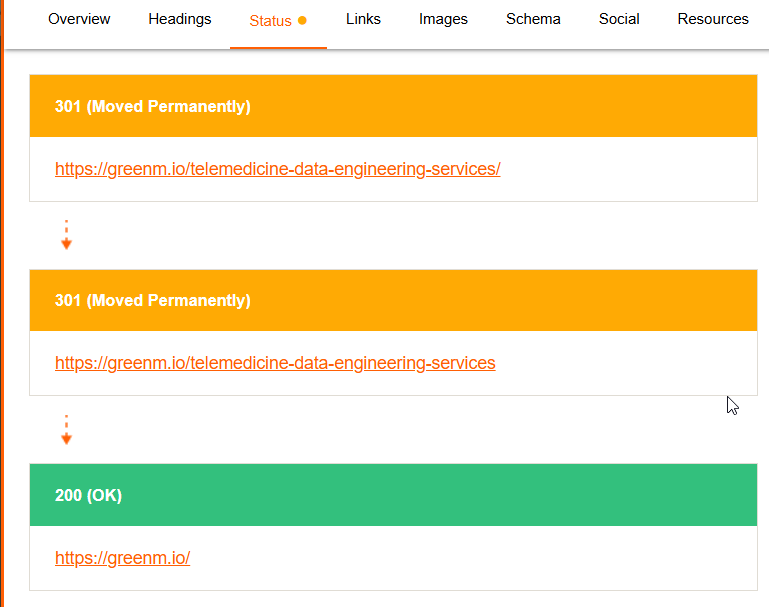This screenshot has width=769, height=607.
Task: Click the second dashed redirect arrow
Action: tap(66, 430)
